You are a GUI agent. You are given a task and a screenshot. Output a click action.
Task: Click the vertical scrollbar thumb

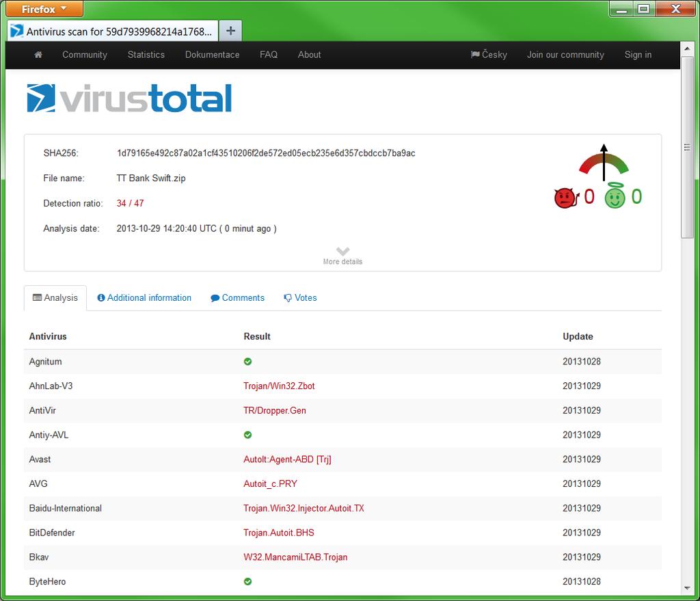coord(687,148)
